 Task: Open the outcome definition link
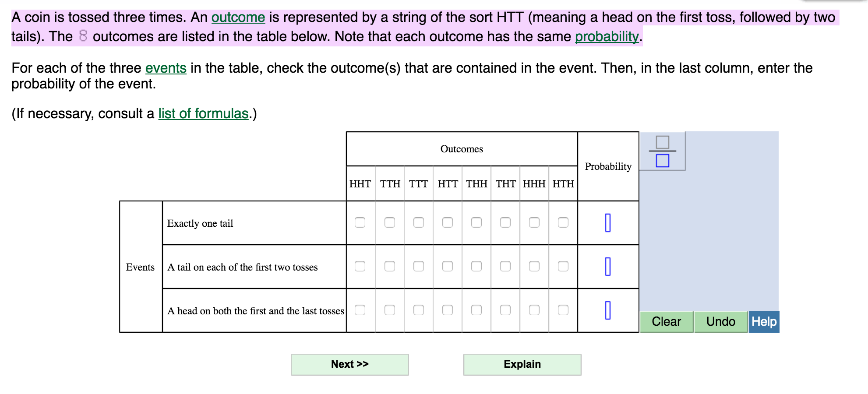click(x=238, y=18)
